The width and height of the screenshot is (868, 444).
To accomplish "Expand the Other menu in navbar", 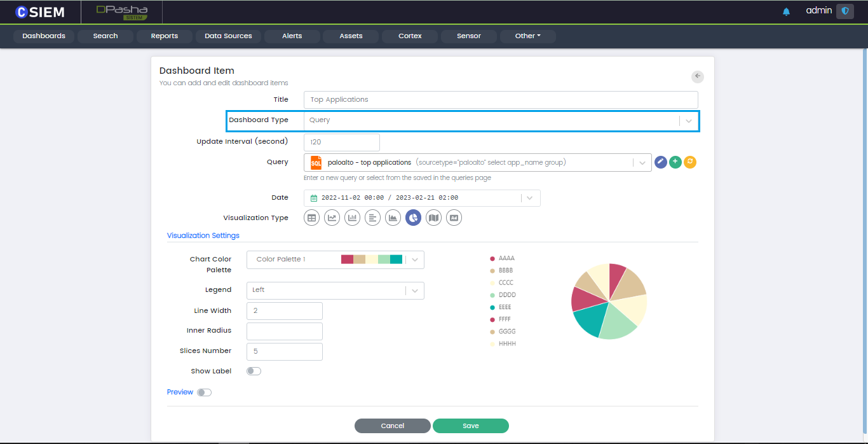I will coord(527,36).
